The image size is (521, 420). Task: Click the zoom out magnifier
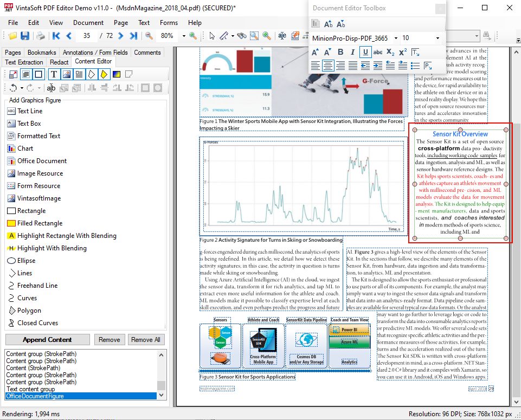click(x=149, y=36)
